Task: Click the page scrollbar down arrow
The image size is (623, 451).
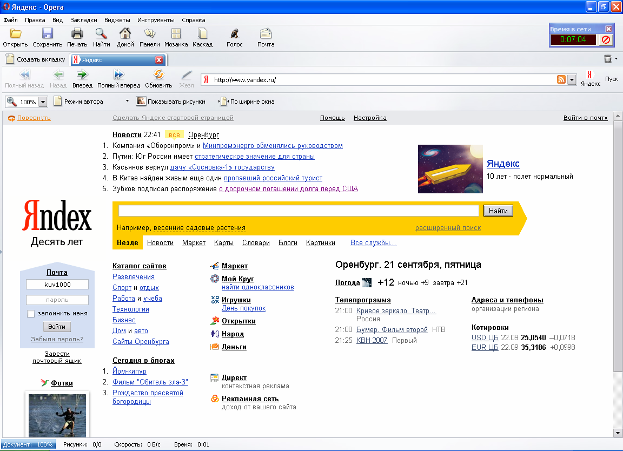Action: pyautogui.click(x=617, y=432)
